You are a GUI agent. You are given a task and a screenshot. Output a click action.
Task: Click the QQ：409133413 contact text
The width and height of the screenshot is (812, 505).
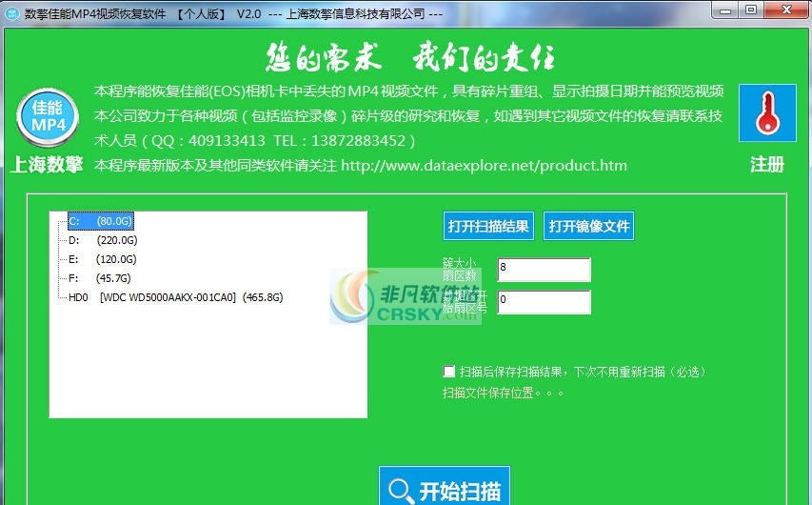pyautogui.click(x=208, y=140)
